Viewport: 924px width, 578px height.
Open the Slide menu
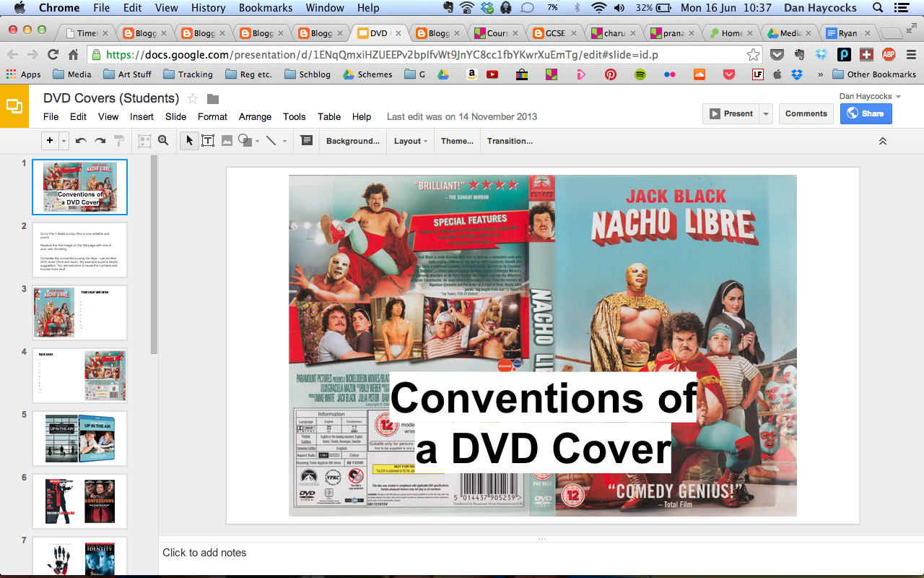click(175, 116)
